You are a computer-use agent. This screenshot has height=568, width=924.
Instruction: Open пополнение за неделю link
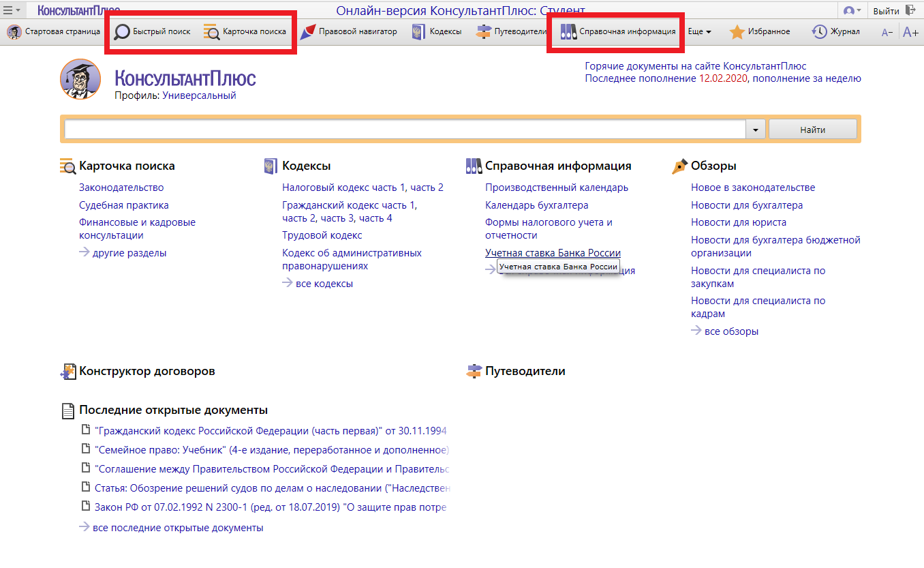[807, 78]
